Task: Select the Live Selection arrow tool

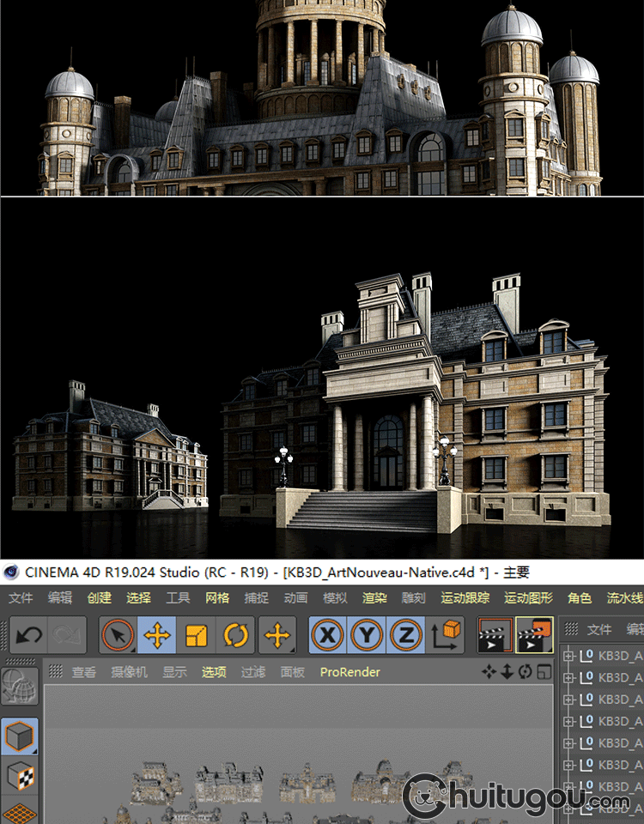Action: click(118, 636)
